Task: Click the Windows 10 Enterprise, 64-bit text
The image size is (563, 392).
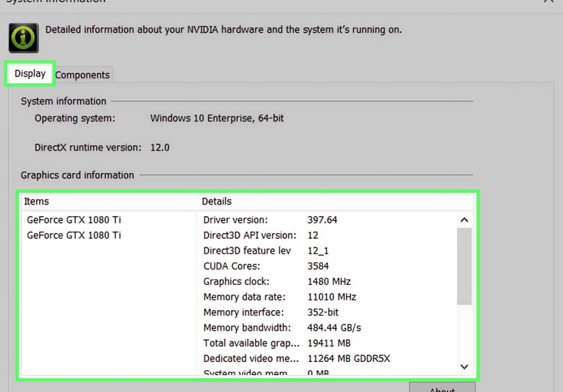Action: (x=217, y=119)
